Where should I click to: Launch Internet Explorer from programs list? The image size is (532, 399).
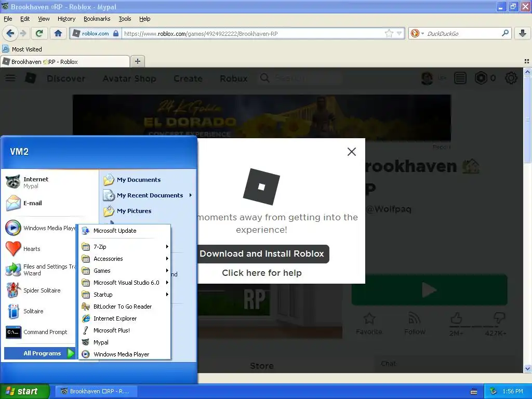pos(125,318)
